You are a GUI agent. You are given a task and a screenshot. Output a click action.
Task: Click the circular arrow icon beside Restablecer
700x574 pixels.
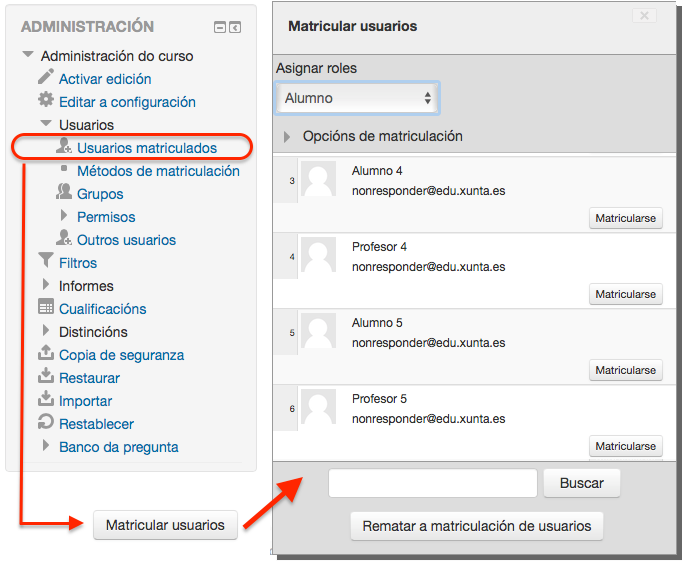[x=46, y=422]
